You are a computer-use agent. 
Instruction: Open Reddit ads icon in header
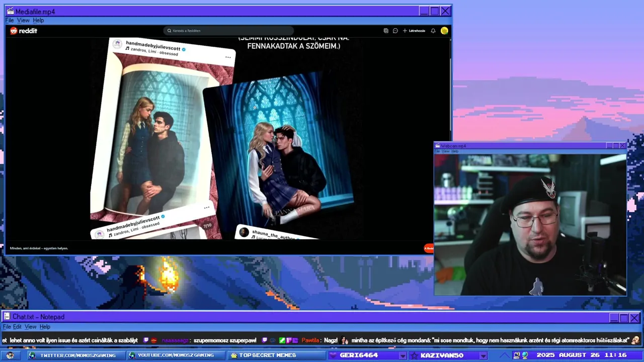(x=386, y=31)
